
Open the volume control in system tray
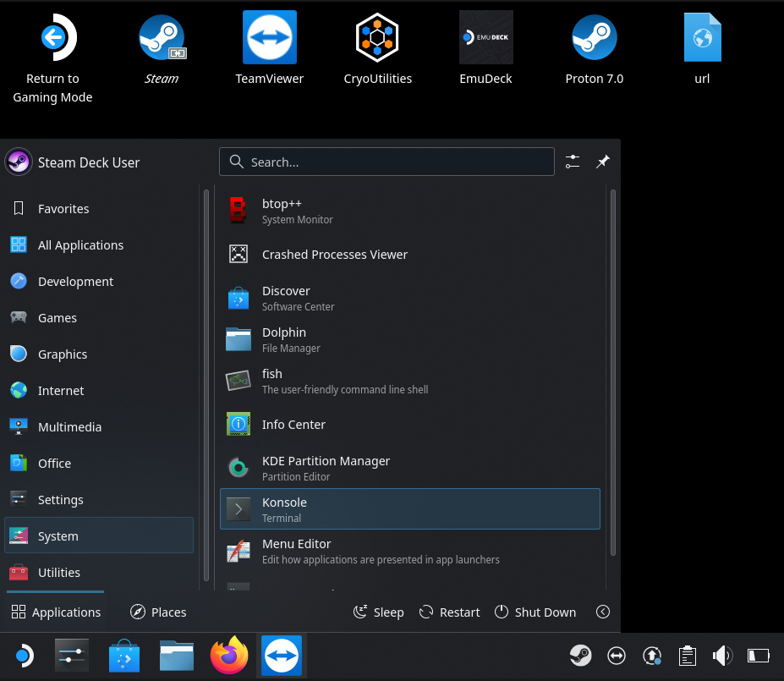pos(722,656)
